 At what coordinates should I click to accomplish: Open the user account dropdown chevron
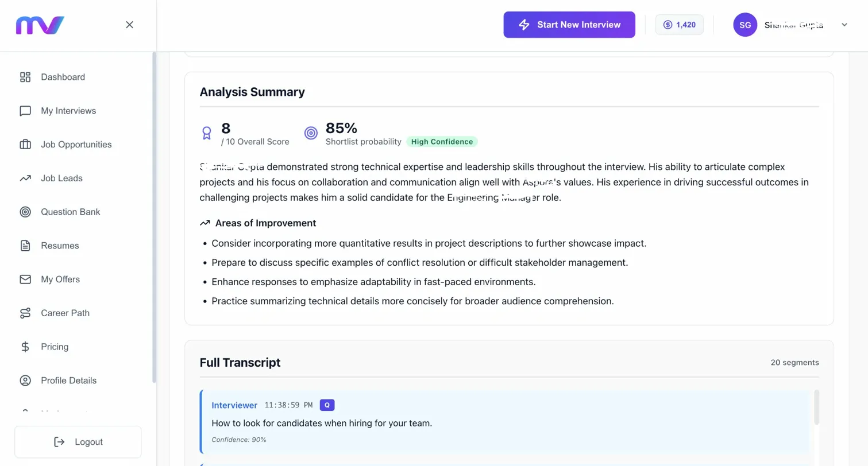pyautogui.click(x=844, y=25)
